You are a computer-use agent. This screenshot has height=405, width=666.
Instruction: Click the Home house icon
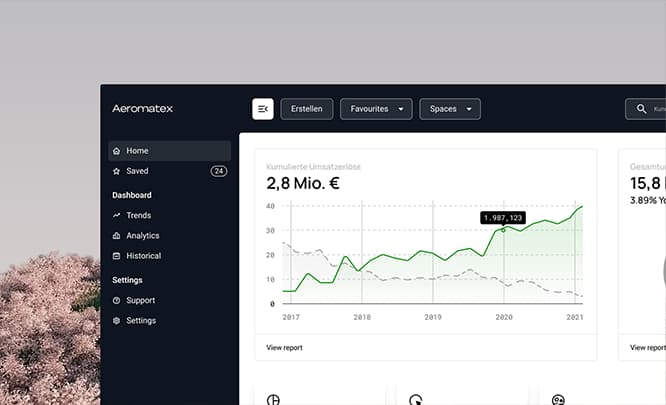point(116,151)
